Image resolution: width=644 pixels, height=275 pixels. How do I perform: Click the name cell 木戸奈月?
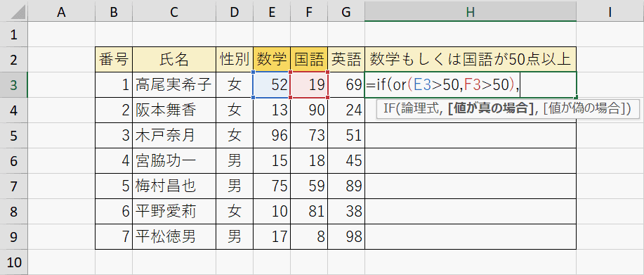(174, 135)
